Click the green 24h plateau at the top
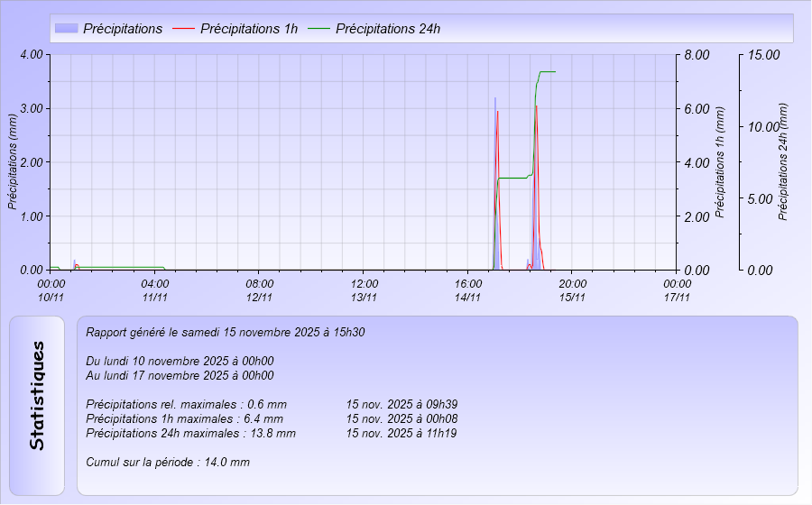812x505 pixels. pos(547,71)
